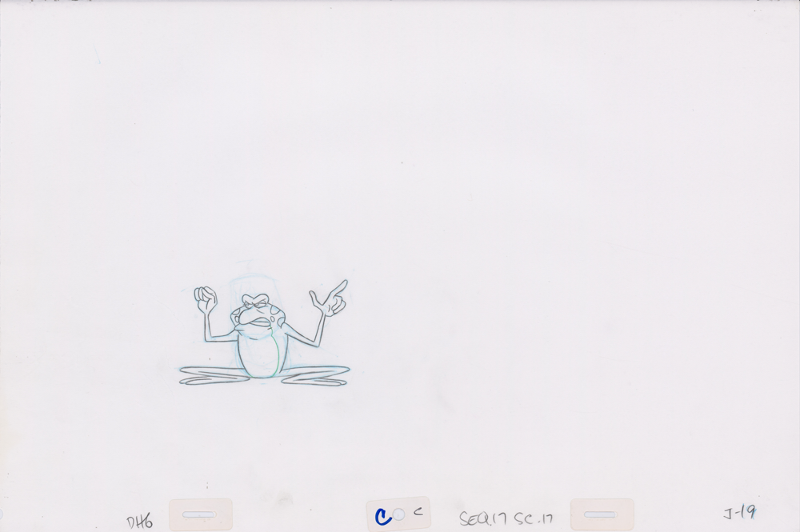Click the SEQ.17 SC.17 scene label
Screen dimensions: 800x532
point(506,518)
